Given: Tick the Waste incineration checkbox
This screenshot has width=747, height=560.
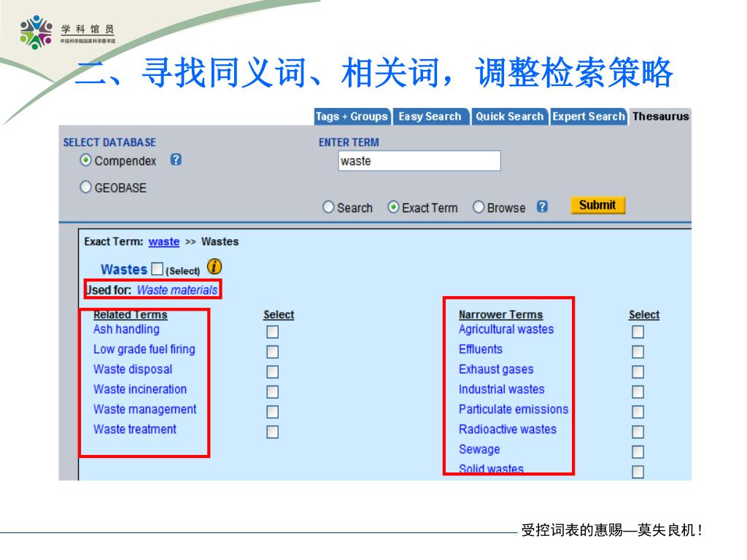Looking at the screenshot, I should coord(273,392).
